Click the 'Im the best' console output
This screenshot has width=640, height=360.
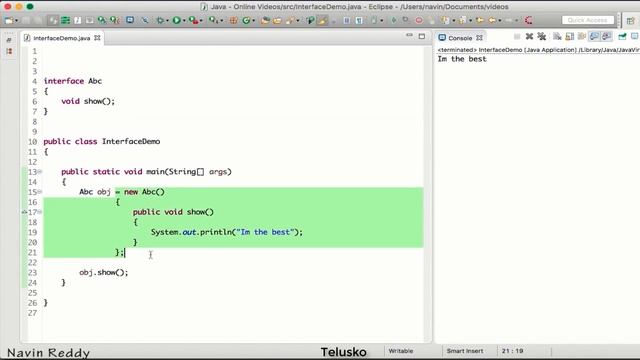coord(462,59)
